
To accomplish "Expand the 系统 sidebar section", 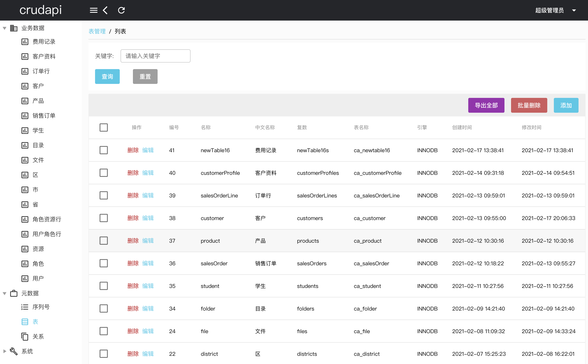I will (x=4, y=351).
